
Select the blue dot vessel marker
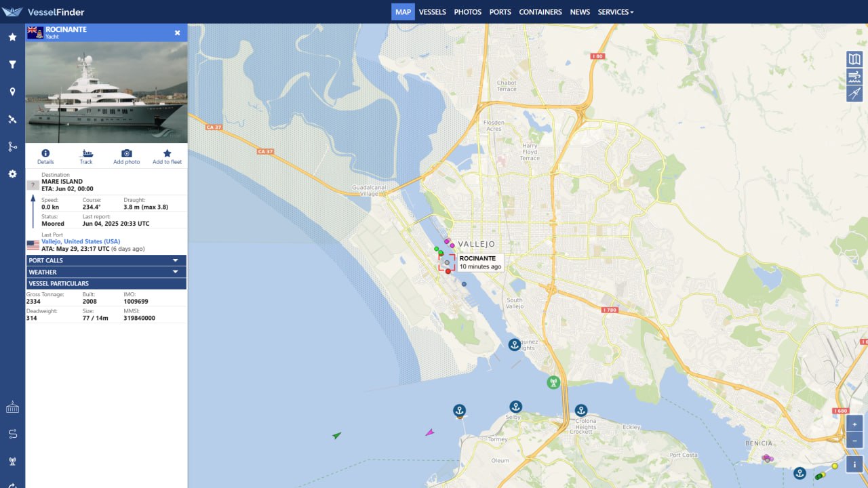tap(464, 284)
